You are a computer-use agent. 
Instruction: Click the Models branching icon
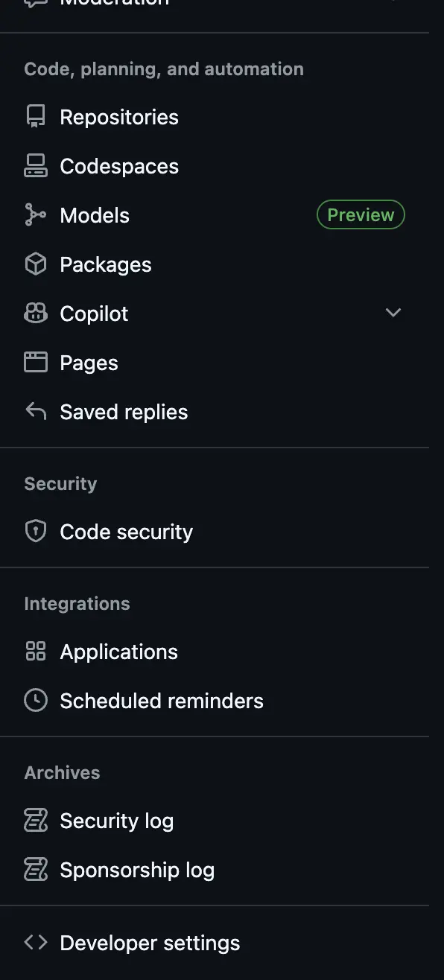pyautogui.click(x=34, y=214)
